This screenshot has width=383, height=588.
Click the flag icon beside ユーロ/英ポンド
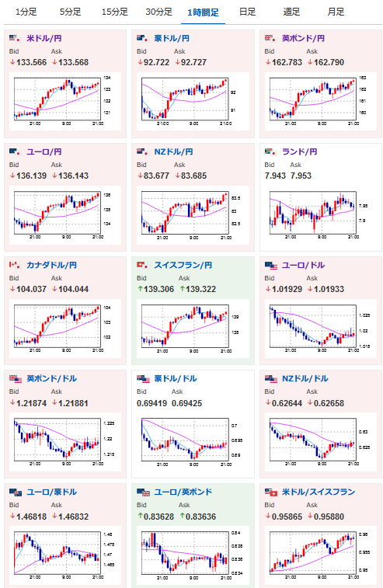(x=144, y=492)
